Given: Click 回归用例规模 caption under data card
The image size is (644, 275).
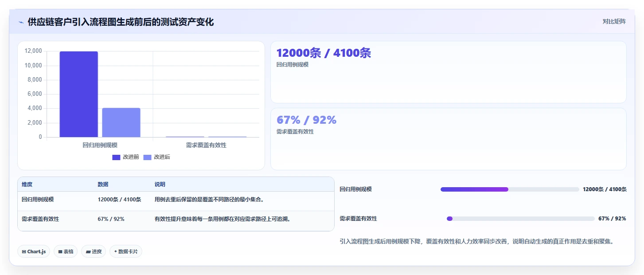Looking at the screenshot, I should [292, 65].
